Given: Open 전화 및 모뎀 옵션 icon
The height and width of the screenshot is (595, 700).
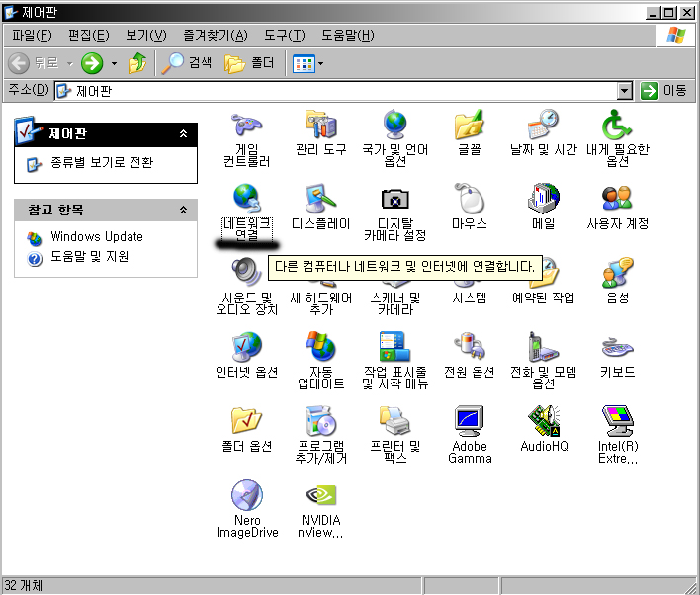Looking at the screenshot, I should click(544, 346).
